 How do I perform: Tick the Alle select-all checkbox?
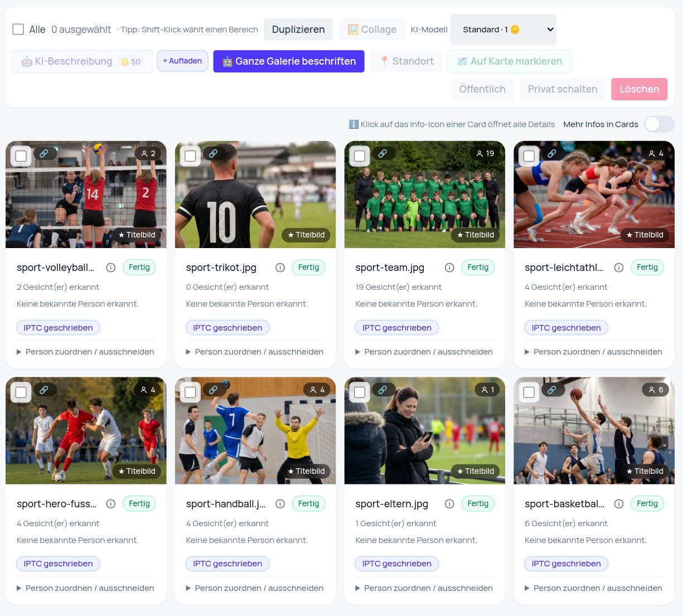point(18,30)
